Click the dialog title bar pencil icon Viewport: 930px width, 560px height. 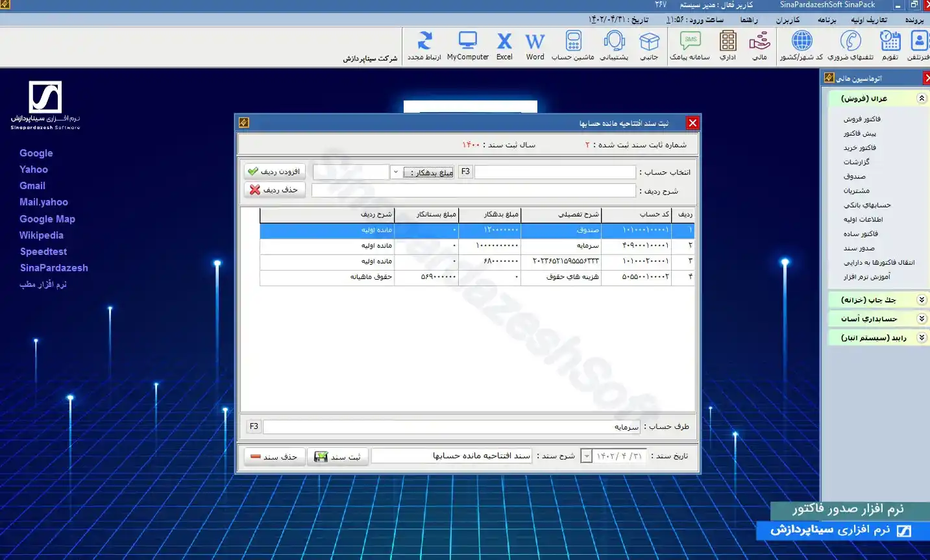tap(243, 123)
